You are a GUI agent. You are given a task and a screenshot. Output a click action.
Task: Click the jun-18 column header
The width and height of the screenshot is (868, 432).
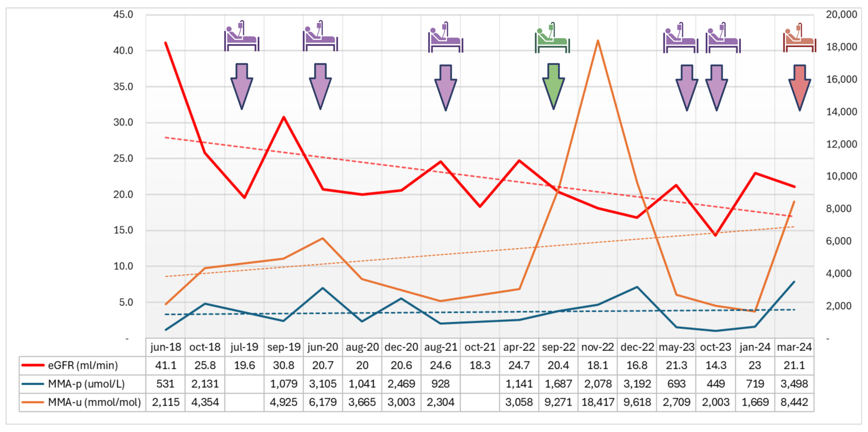pyautogui.click(x=165, y=347)
